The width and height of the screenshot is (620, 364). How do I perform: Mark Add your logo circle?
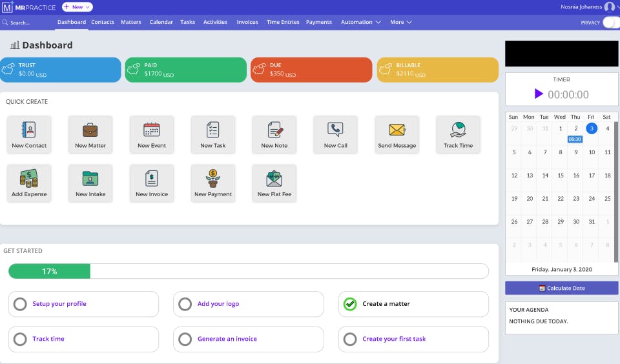tap(185, 304)
